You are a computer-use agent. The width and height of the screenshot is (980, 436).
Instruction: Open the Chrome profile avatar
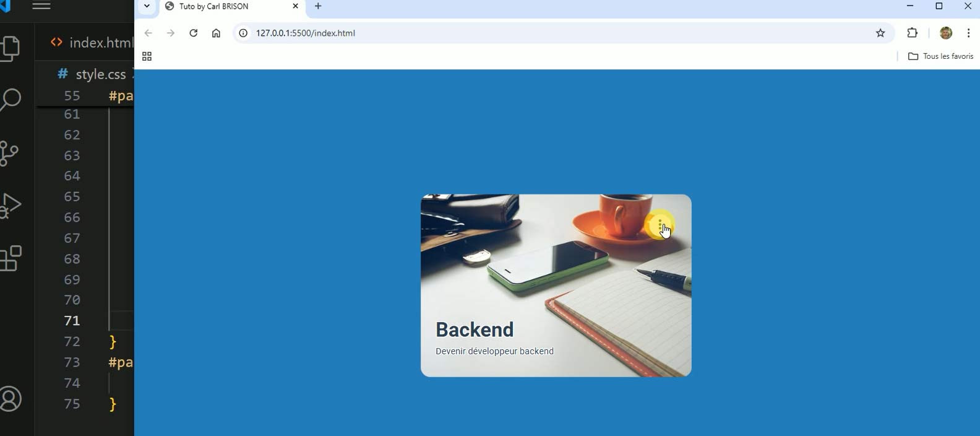945,33
